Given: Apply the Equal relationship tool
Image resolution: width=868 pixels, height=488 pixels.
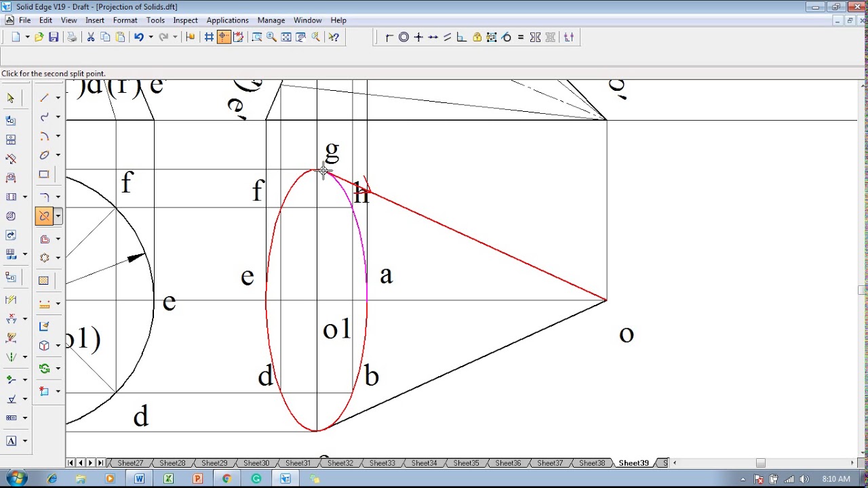Looking at the screenshot, I should tap(521, 37).
